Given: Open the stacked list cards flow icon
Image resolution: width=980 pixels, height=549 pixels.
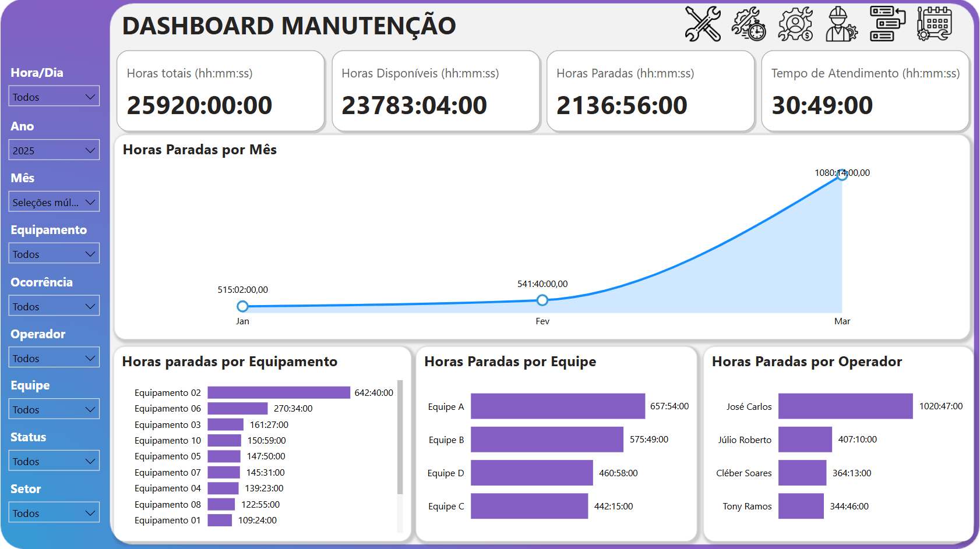Looking at the screenshot, I should (887, 24).
